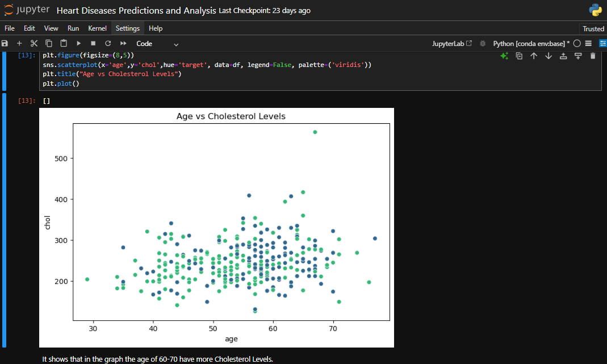
Task: Open the Help menu
Action: [156, 28]
